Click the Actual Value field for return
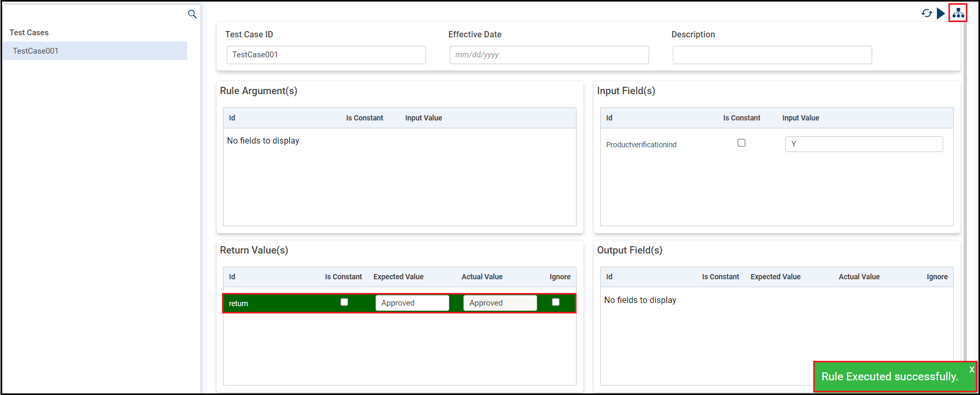Viewport: 980px width, 395px height. click(x=500, y=303)
